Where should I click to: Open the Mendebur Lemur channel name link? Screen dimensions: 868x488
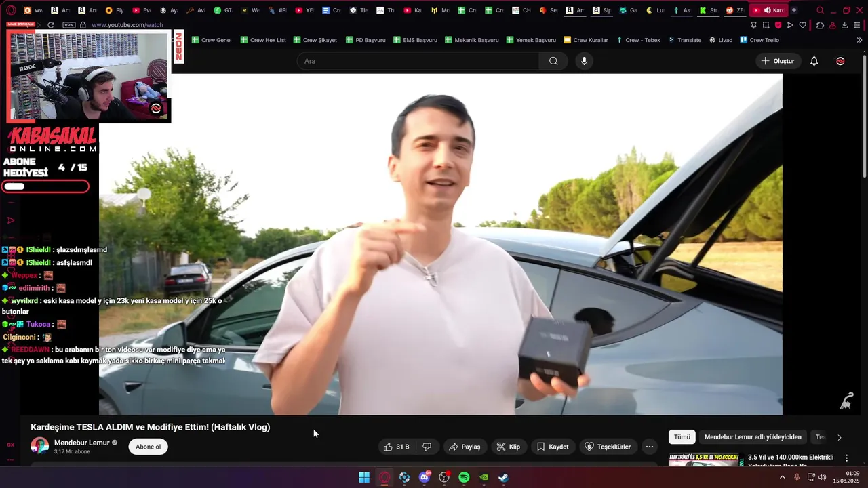click(81, 443)
